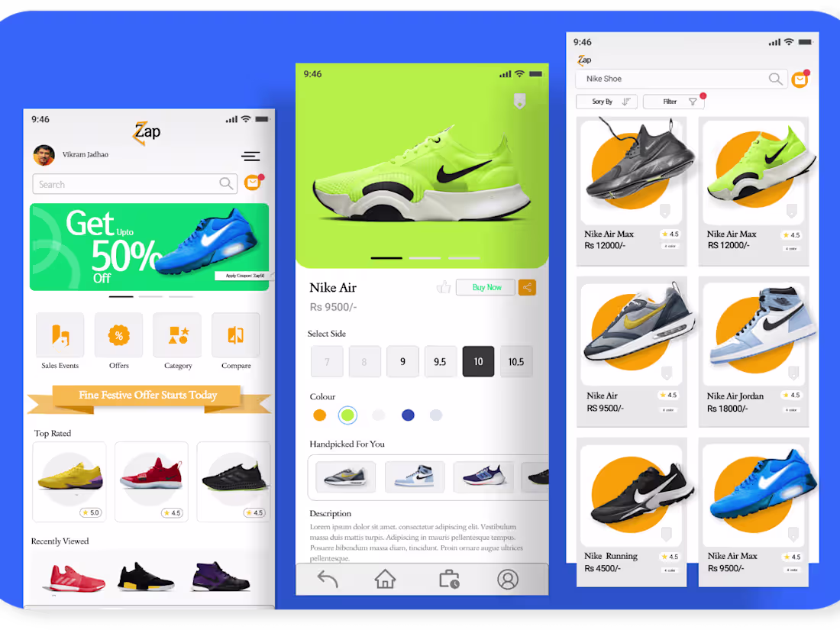This screenshot has height=630, width=840.
Task: Click the thumbs-up like icon for Nike Air
Action: click(444, 287)
